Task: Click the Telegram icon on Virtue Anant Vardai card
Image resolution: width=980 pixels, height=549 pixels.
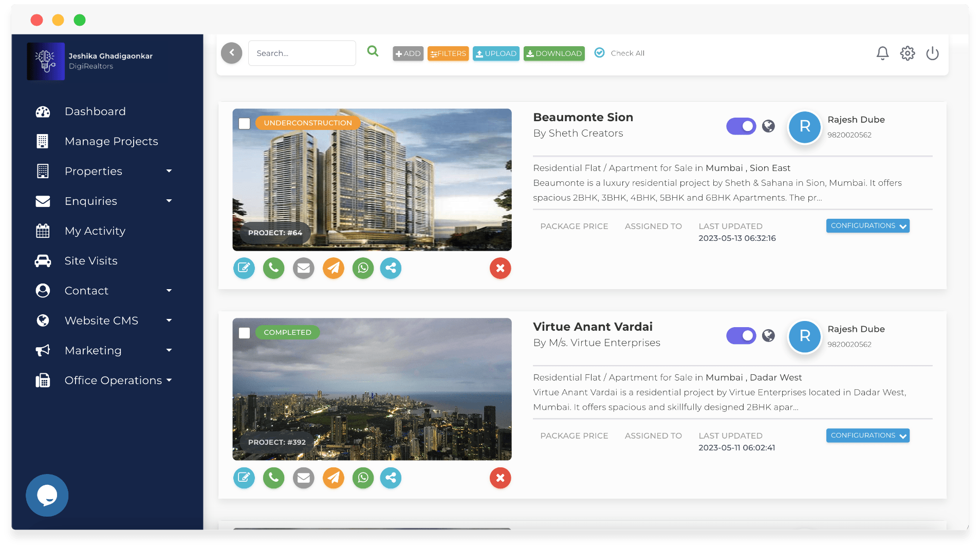Action: [x=333, y=478]
